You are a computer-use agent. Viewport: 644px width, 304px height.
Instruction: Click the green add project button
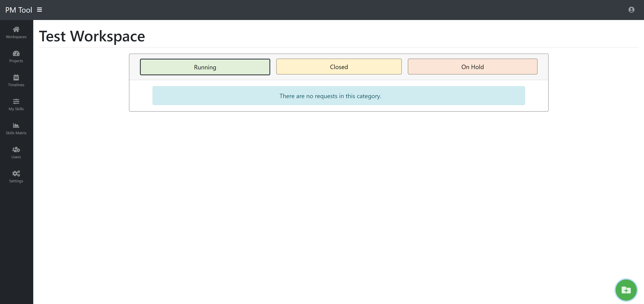pyautogui.click(x=626, y=290)
